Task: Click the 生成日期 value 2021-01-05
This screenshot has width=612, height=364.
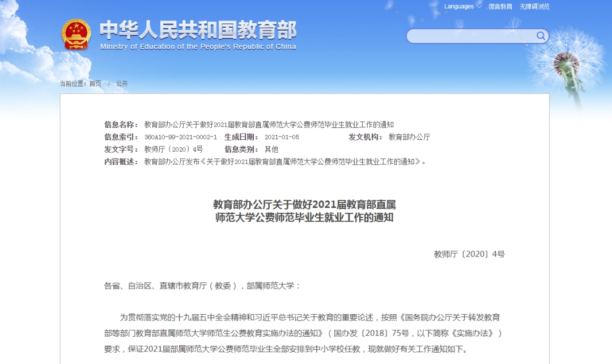Action: point(282,137)
